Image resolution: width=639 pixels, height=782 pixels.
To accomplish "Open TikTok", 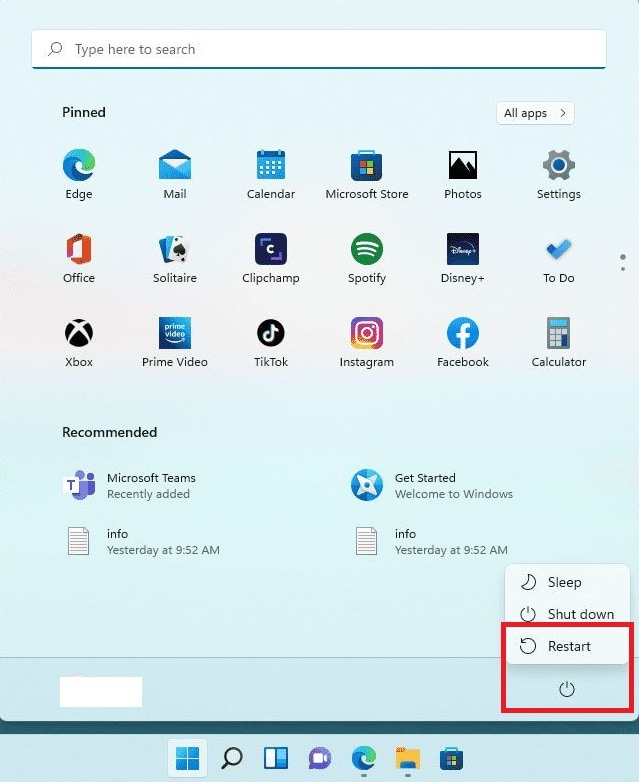I will click(x=271, y=342).
